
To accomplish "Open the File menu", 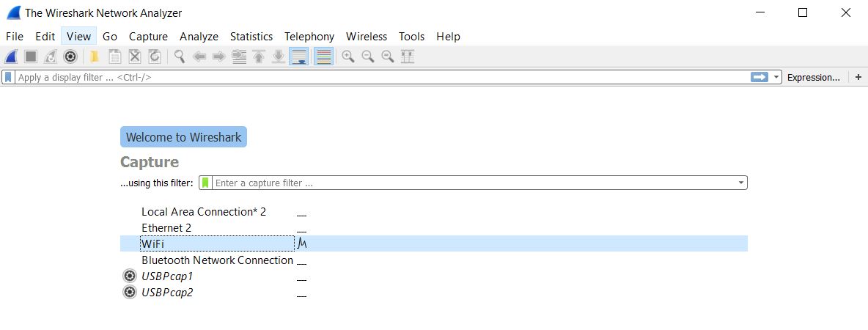I will (x=15, y=37).
